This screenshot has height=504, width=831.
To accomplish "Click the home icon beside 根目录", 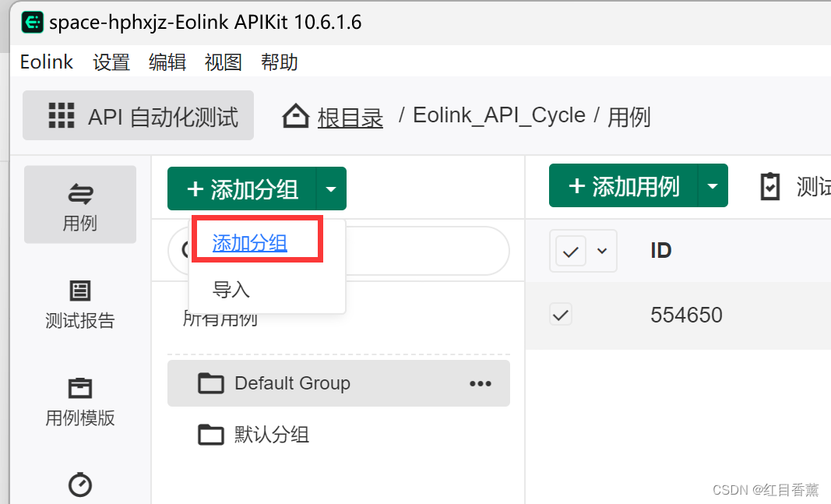I will pos(295,115).
